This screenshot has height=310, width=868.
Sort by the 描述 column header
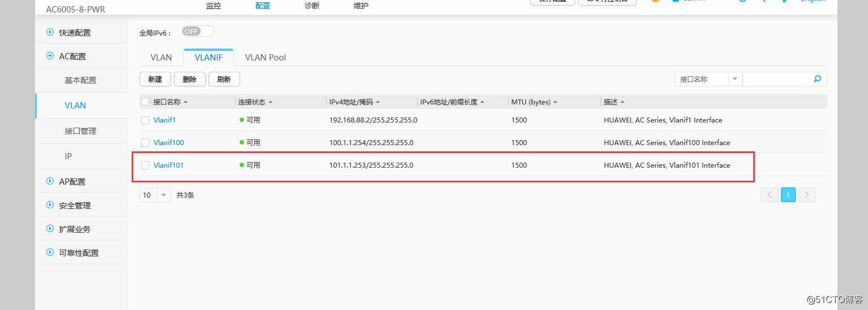pyautogui.click(x=614, y=102)
